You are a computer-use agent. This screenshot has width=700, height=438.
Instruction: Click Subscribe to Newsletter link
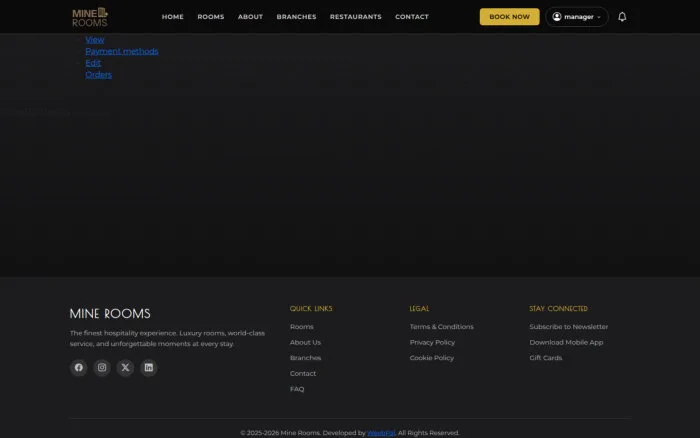(569, 327)
